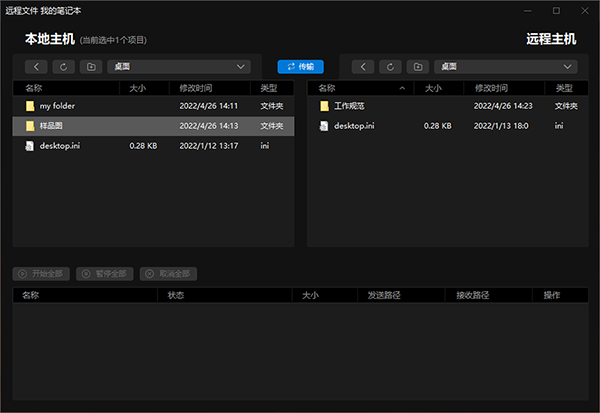The width and height of the screenshot is (600, 413).
Task: Click 开始全部 start all button
Action: tap(41, 274)
